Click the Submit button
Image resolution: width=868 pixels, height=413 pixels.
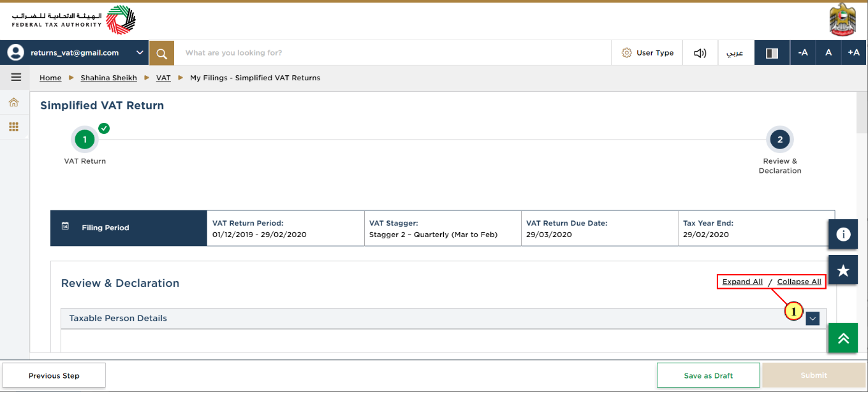814,375
